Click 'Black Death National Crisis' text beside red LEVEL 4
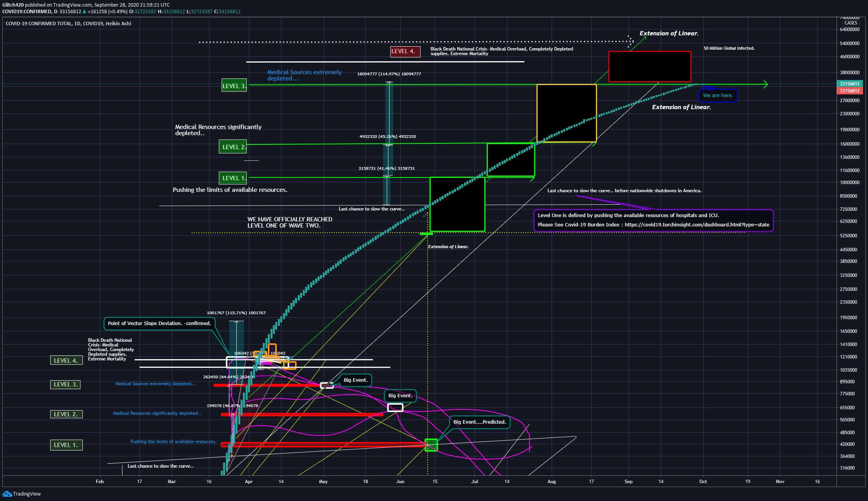The image size is (868, 501). point(501,51)
